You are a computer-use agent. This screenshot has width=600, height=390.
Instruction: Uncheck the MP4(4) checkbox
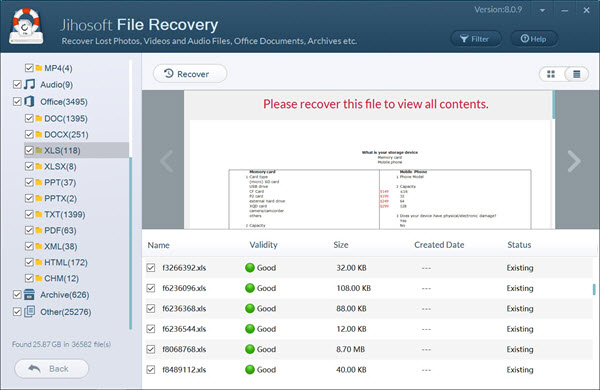(29, 68)
